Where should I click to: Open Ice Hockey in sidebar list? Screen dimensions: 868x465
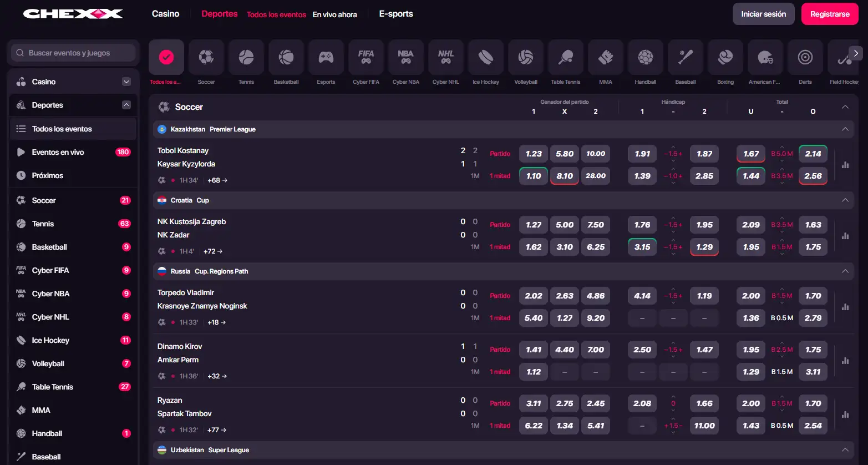click(73, 340)
